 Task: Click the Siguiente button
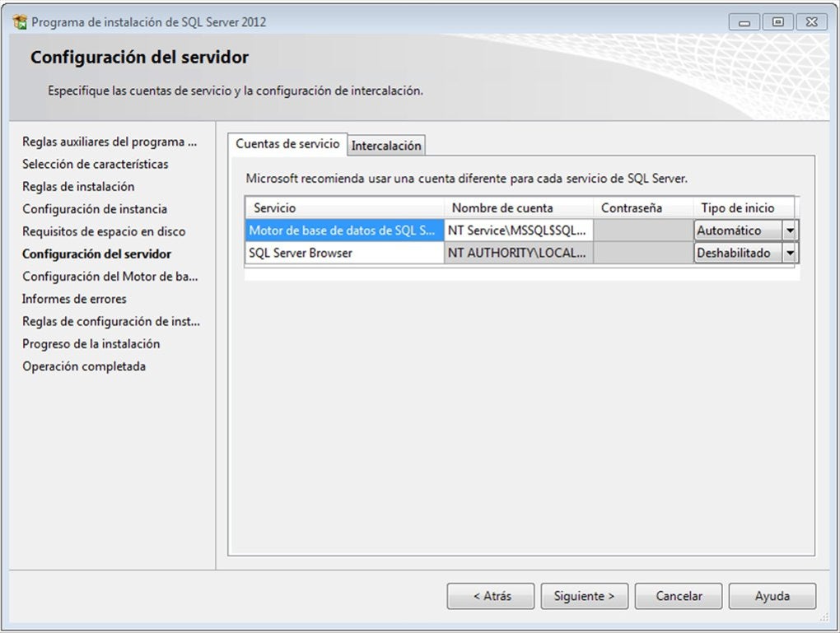584,596
